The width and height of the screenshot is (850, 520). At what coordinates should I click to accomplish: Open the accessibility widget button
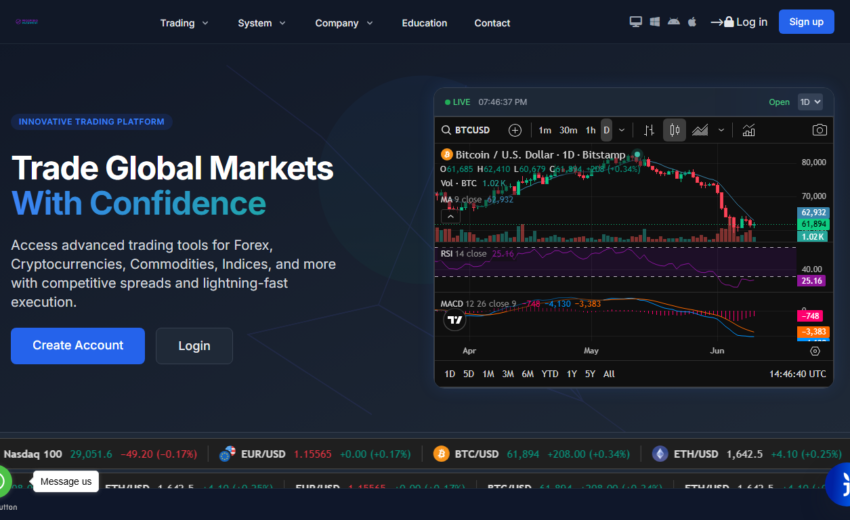839,484
